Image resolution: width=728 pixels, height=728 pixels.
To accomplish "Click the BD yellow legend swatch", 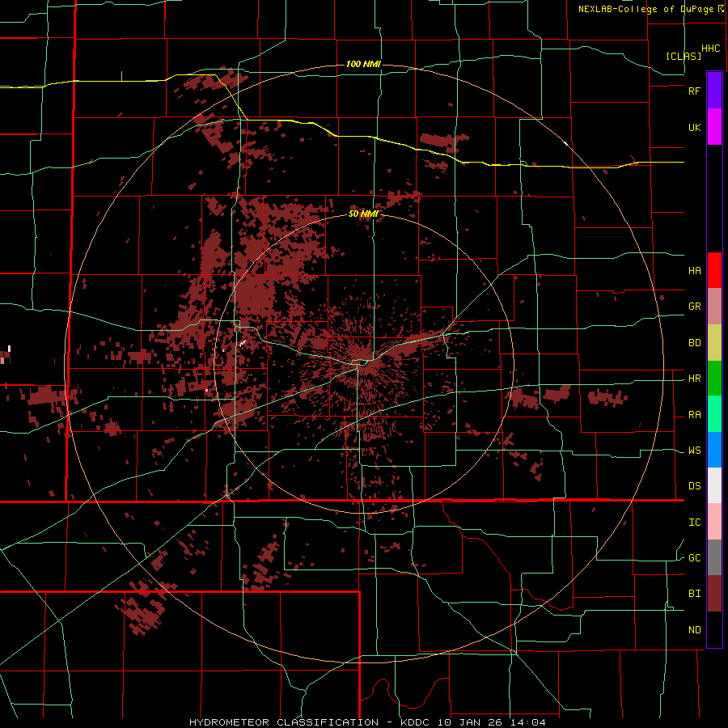I will pyautogui.click(x=714, y=343).
